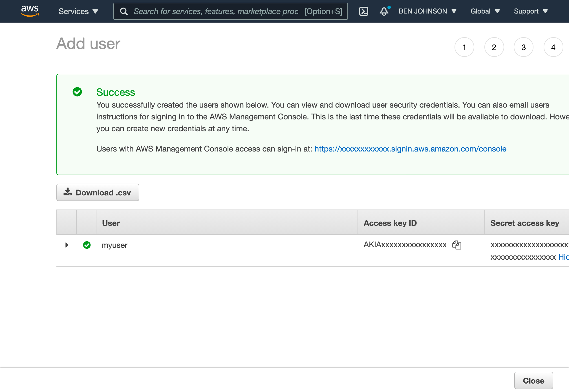Click the green status check beside myuser

(87, 245)
